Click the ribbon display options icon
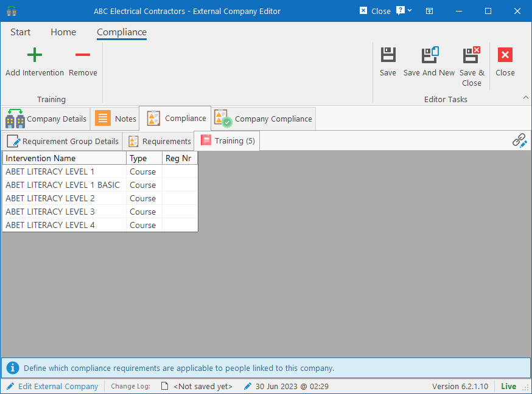The width and height of the screenshot is (532, 394). click(x=429, y=11)
